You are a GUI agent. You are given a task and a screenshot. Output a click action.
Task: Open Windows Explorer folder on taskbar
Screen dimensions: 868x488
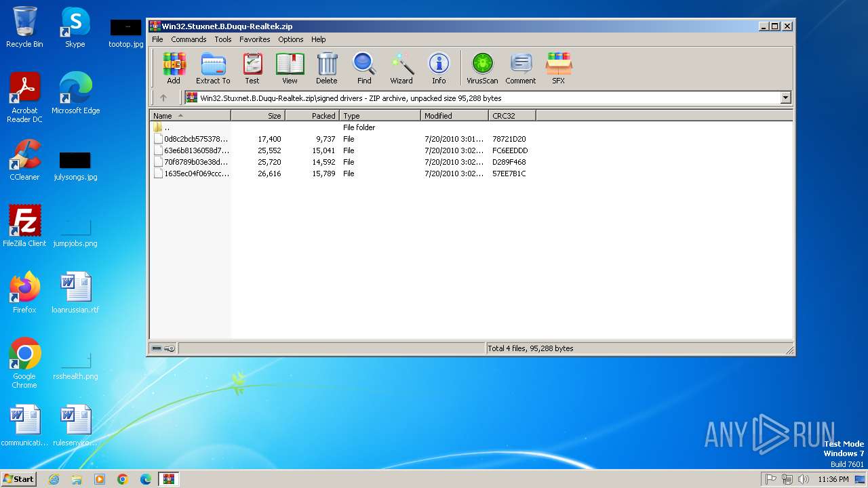(77, 479)
